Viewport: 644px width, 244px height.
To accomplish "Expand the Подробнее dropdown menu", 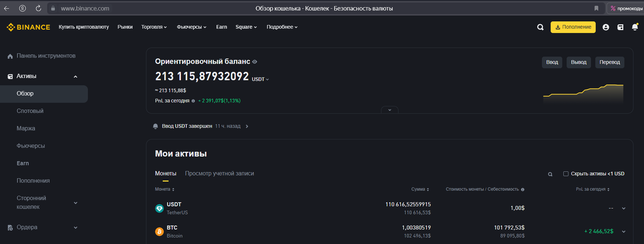I will point(282,27).
